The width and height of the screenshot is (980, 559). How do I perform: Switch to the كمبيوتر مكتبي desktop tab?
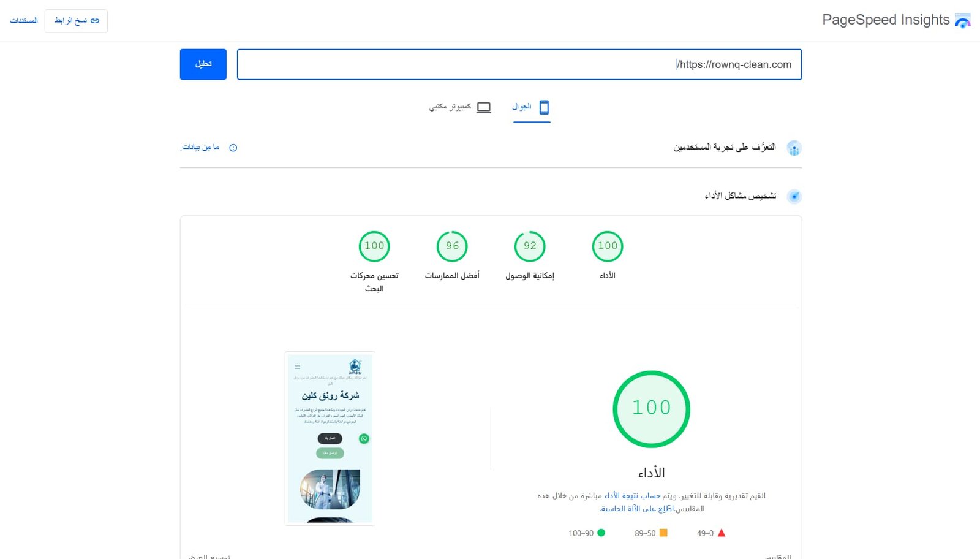[x=460, y=107]
